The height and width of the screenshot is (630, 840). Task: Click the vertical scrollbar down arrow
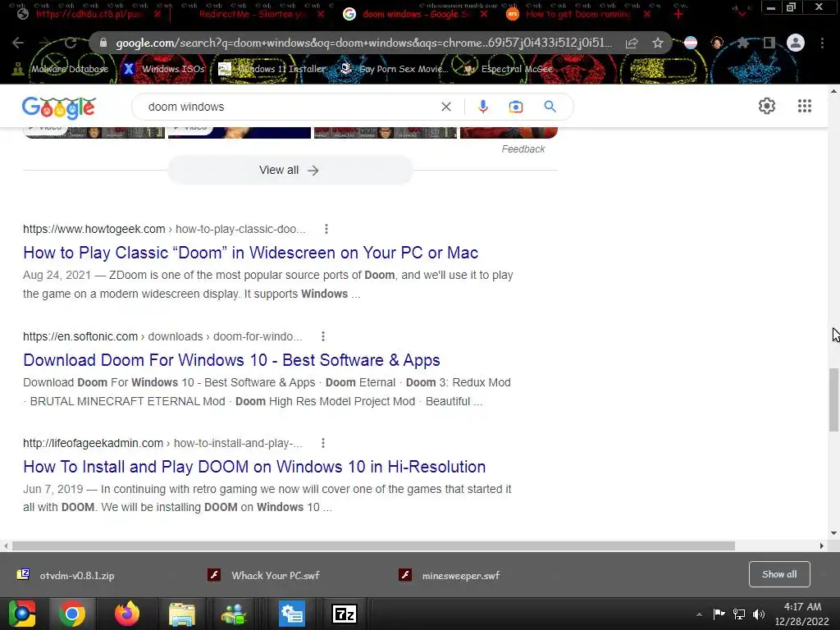click(833, 533)
